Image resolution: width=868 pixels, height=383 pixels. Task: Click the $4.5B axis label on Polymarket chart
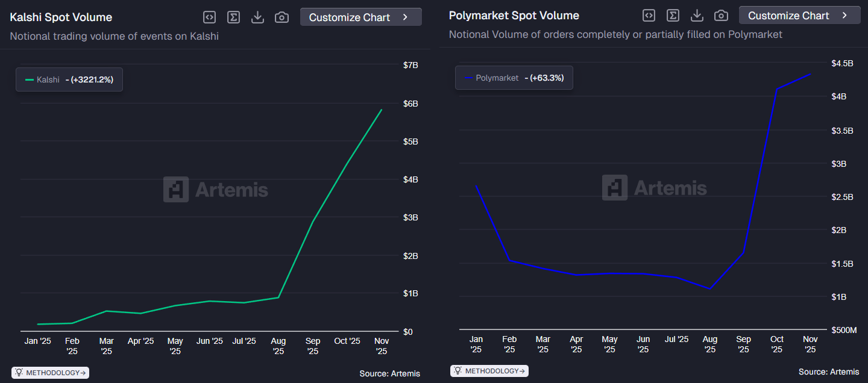(x=842, y=63)
